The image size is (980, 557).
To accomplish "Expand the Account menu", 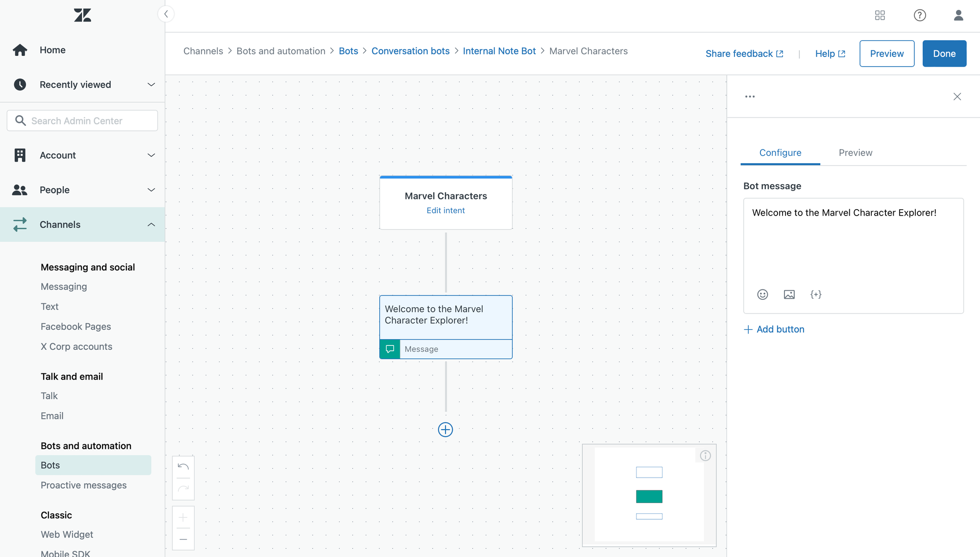I will (x=151, y=155).
